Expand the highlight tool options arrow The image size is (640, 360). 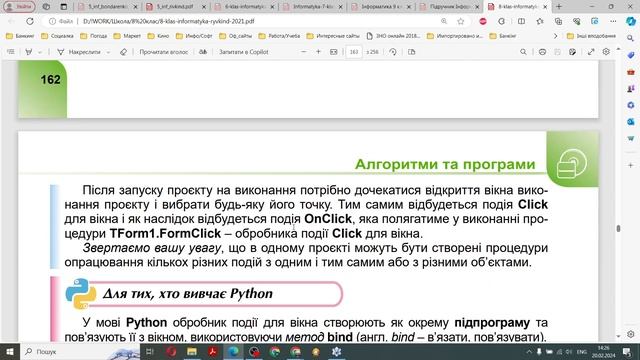[40, 52]
